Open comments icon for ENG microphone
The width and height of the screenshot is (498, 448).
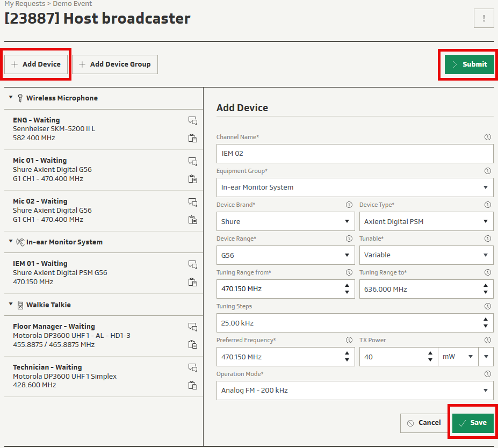point(192,120)
